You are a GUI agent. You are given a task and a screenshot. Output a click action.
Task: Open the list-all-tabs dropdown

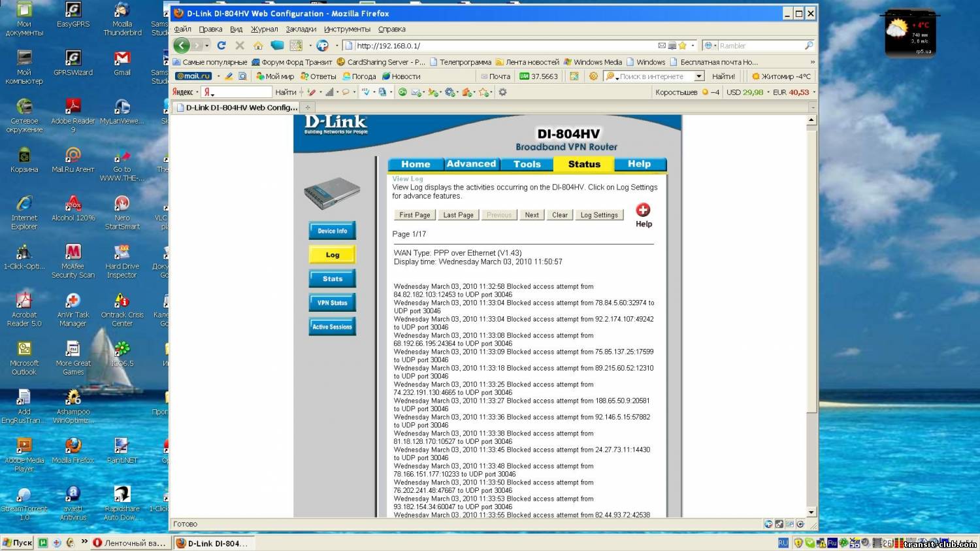click(813, 107)
